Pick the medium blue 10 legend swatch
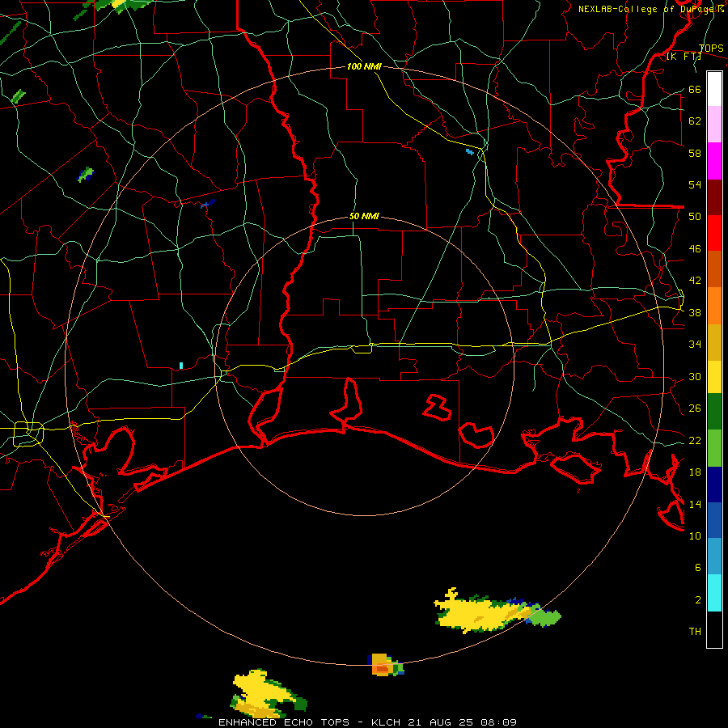This screenshot has width=728, height=728. click(714, 520)
